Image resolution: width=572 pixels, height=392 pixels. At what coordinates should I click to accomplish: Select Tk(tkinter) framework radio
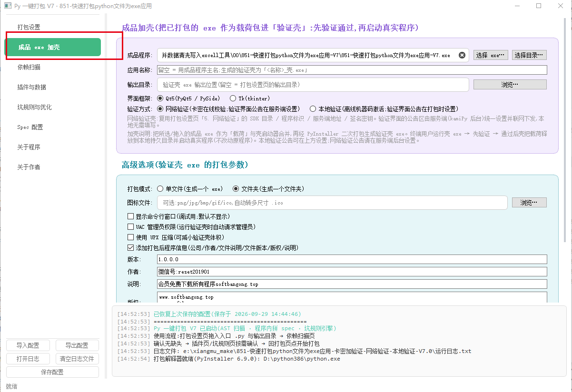tap(250, 98)
